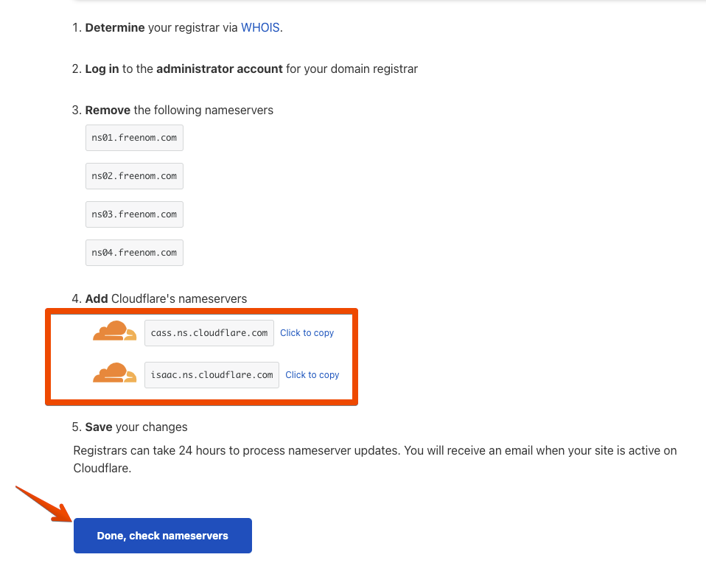Click the Cloudflare logo beside cass nameserver
This screenshot has height=588, width=706.
[x=114, y=331]
